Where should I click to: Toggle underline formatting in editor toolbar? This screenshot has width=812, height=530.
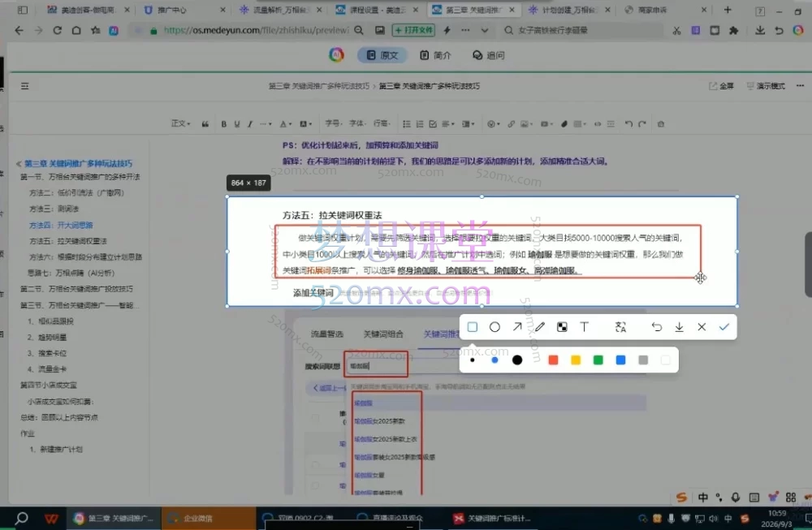click(236, 124)
